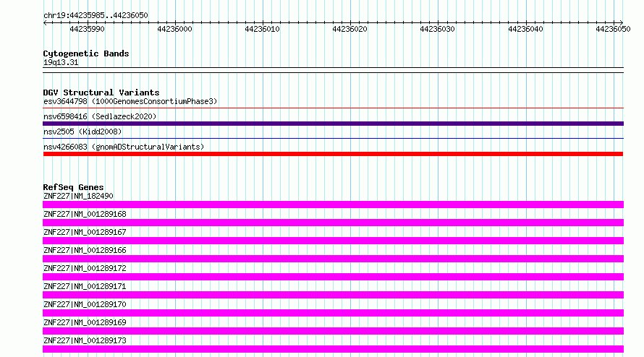Click the magenta bar under NM_001289172
Image resolution: width=644 pixels, height=357 pixels.
(x=333, y=277)
